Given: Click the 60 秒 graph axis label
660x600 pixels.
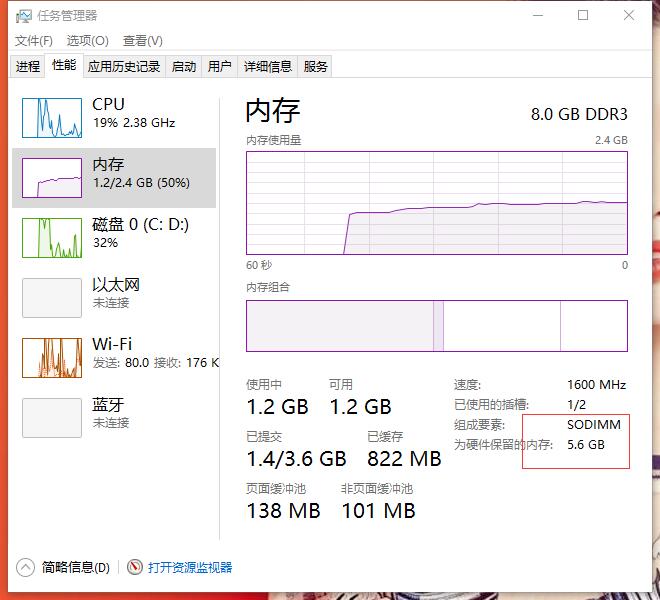Looking at the screenshot, I should click(259, 265).
